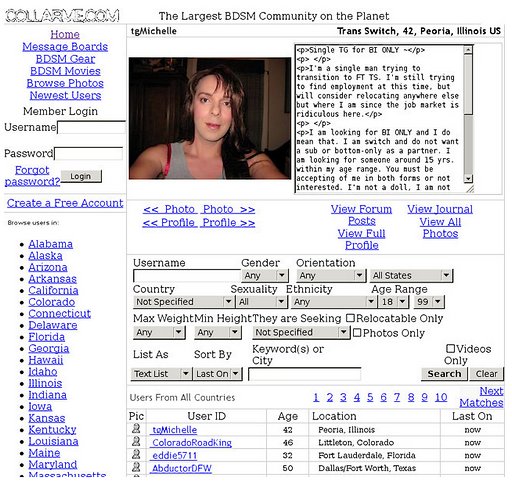Open the Sort By dropdown

pos(218,374)
